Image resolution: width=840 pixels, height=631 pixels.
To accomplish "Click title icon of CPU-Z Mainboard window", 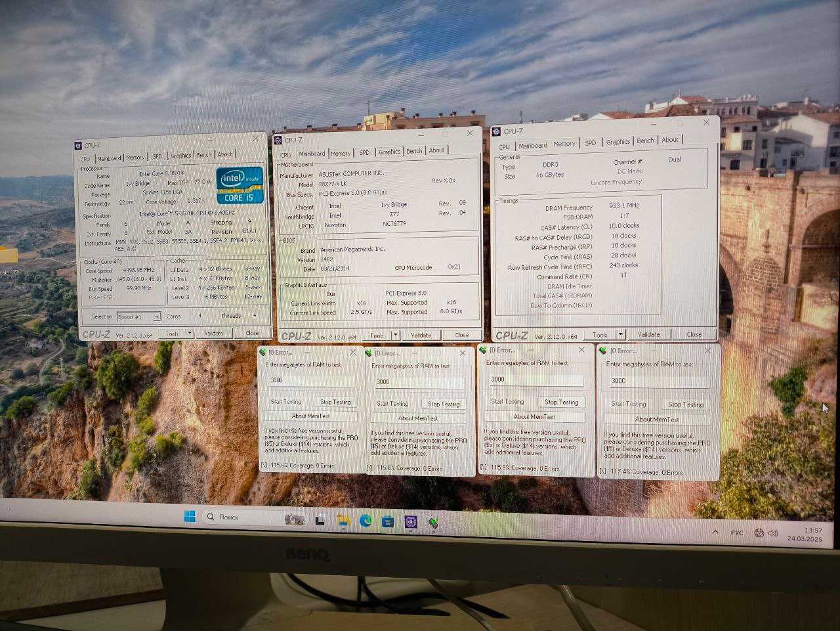I will point(278,140).
